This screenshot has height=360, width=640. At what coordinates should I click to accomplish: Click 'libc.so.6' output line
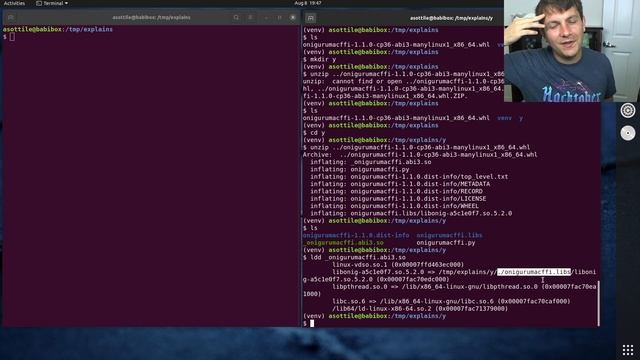pos(451,301)
